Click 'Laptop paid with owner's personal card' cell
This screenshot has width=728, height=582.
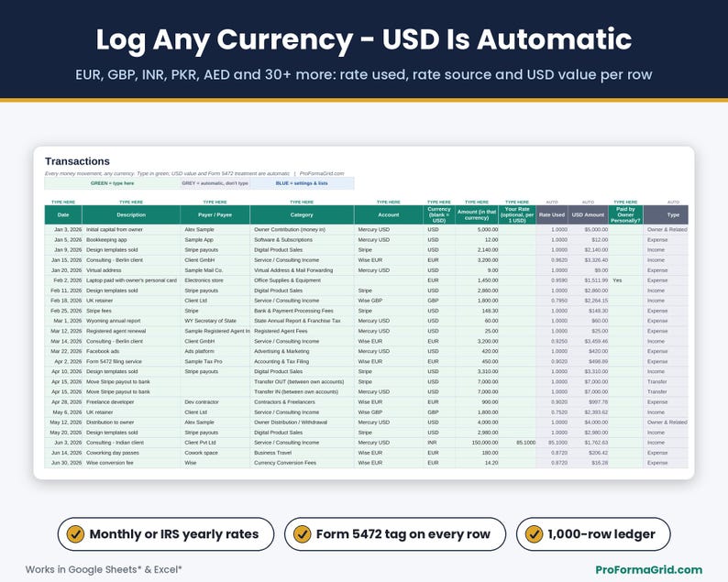click(131, 280)
